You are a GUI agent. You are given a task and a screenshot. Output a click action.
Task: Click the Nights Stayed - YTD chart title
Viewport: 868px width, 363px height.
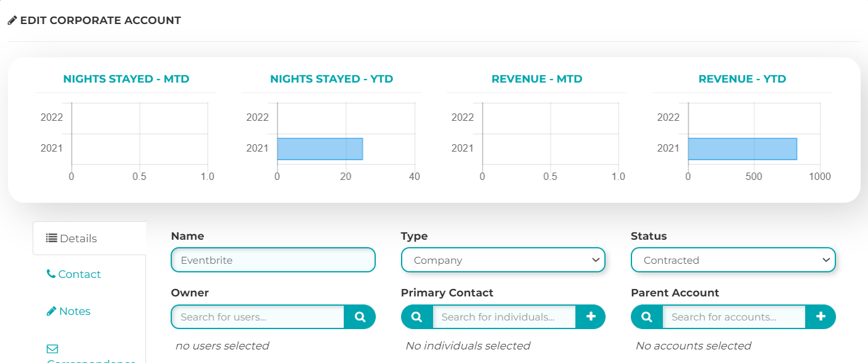coord(331,79)
